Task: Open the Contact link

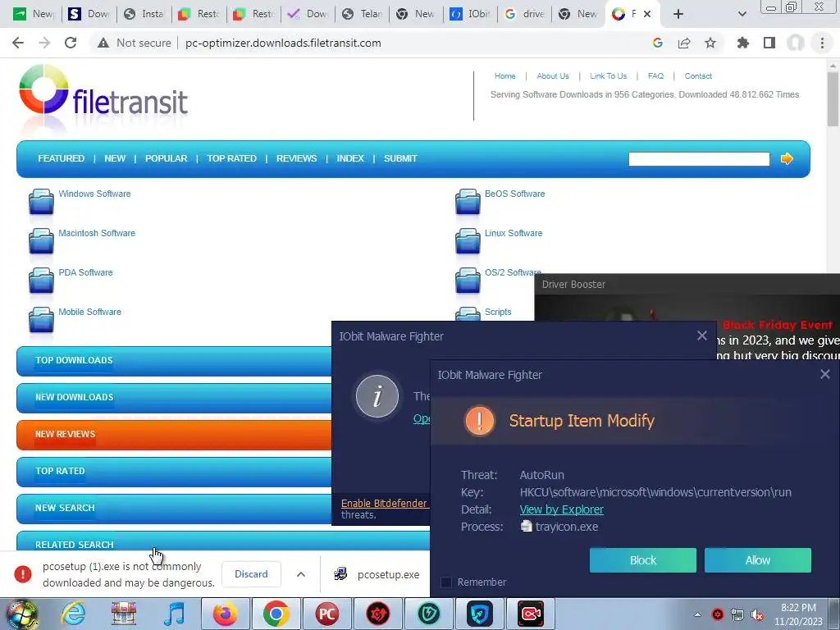Action: coord(698,76)
